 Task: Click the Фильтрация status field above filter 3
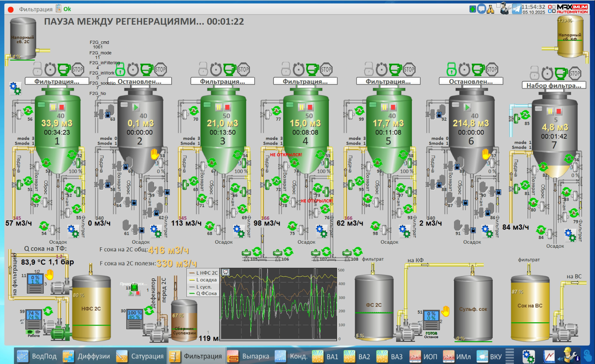[x=223, y=81]
